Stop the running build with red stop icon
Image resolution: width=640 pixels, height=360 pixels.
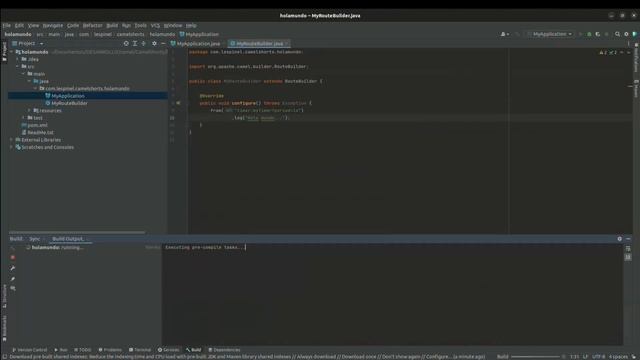tap(13, 258)
